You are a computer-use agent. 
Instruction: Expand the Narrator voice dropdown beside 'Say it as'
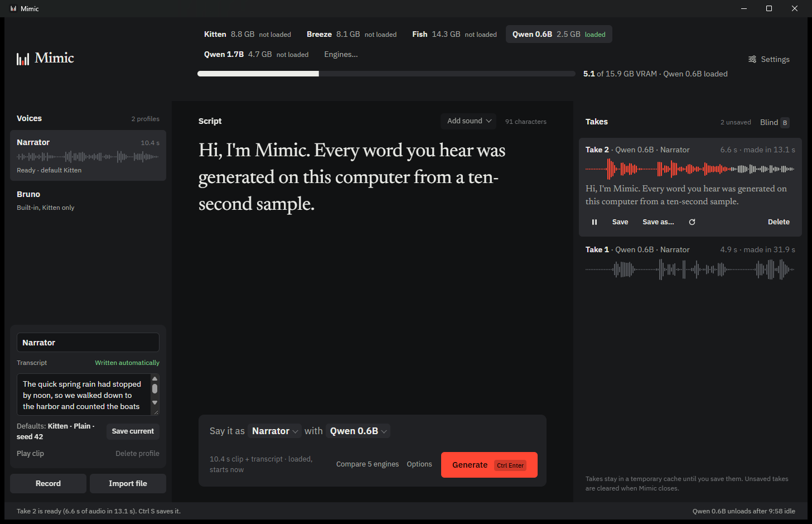pos(275,431)
